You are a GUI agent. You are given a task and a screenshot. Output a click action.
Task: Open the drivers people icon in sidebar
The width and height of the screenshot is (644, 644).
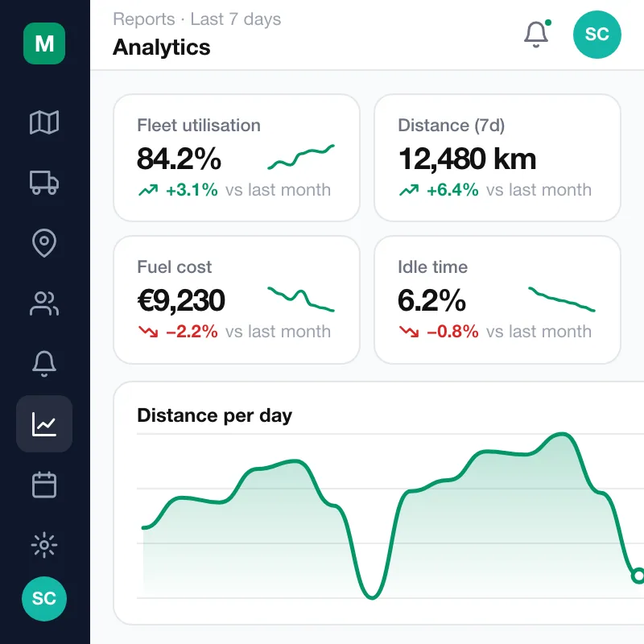pyautogui.click(x=44, y=303)
